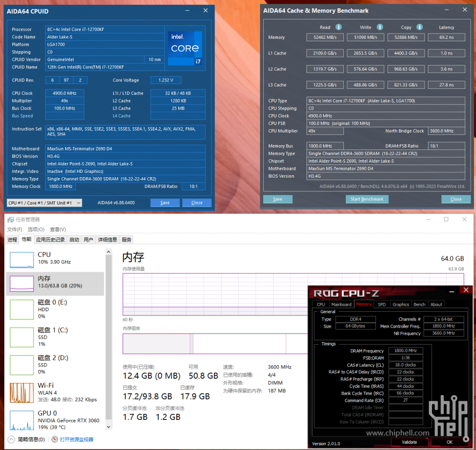Image resolution: width=476 pixels, height=450 pixels.
Task: Switch to the 启动 tab
Action: point(74,240)
